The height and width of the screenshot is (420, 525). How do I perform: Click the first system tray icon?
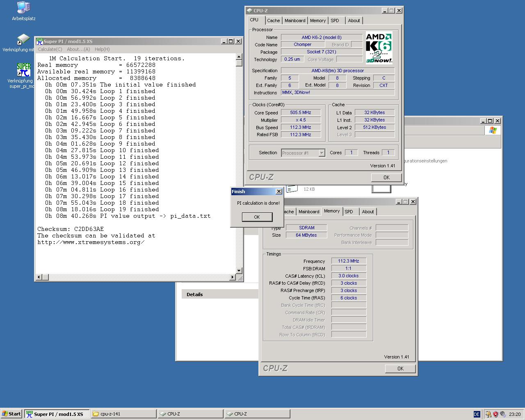coord(488,414)
